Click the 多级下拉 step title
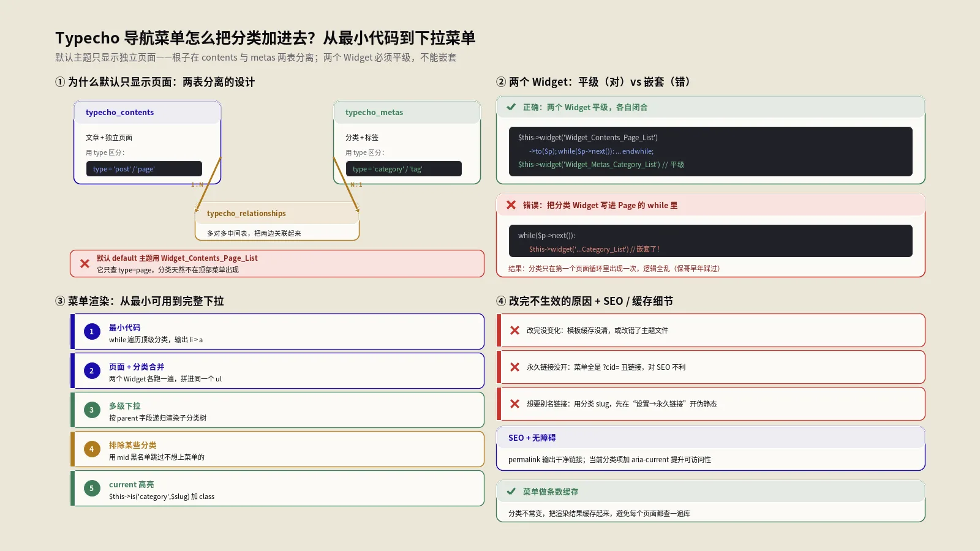Viewport: 980px width, 551px height. coord(125,407)
